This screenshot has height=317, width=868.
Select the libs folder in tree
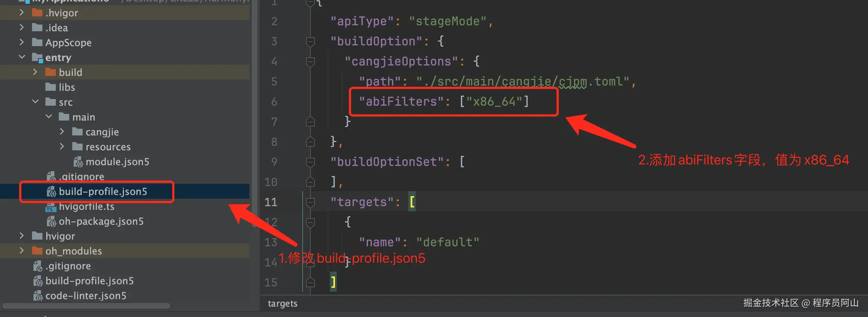click(67, 87)
